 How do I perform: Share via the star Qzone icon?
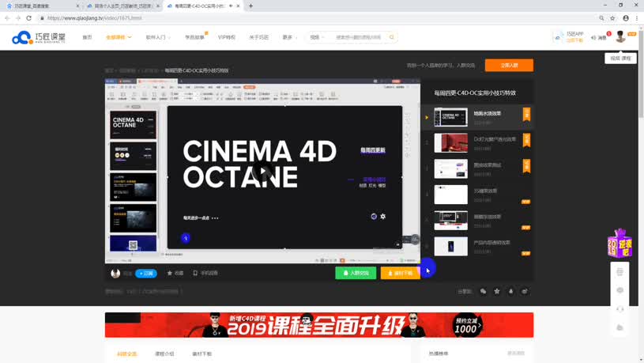click(497, 292)
